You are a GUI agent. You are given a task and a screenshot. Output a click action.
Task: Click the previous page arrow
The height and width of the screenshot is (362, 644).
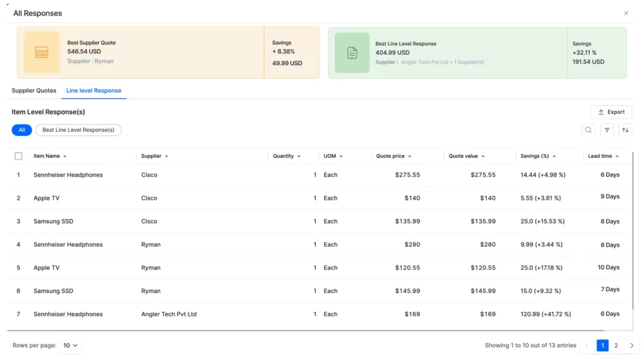[587, 346]
